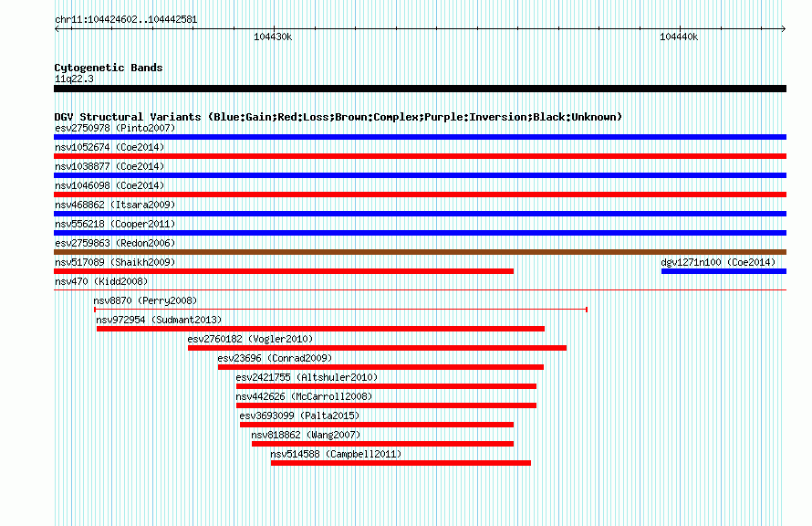Open esv23696 (Conrad2009) variant label
This screenshot has height=526, width=812.
point(275,358)
